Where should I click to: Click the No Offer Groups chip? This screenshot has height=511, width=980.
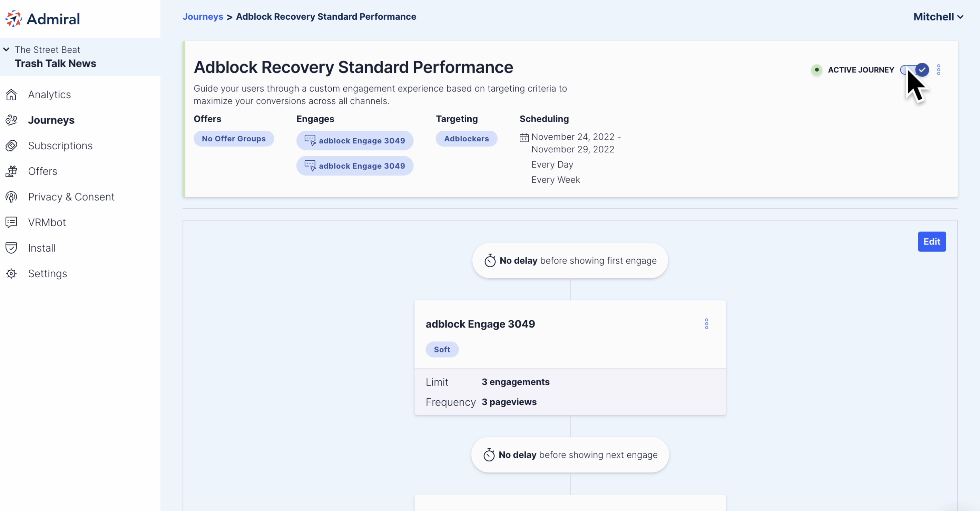[234, 139]
